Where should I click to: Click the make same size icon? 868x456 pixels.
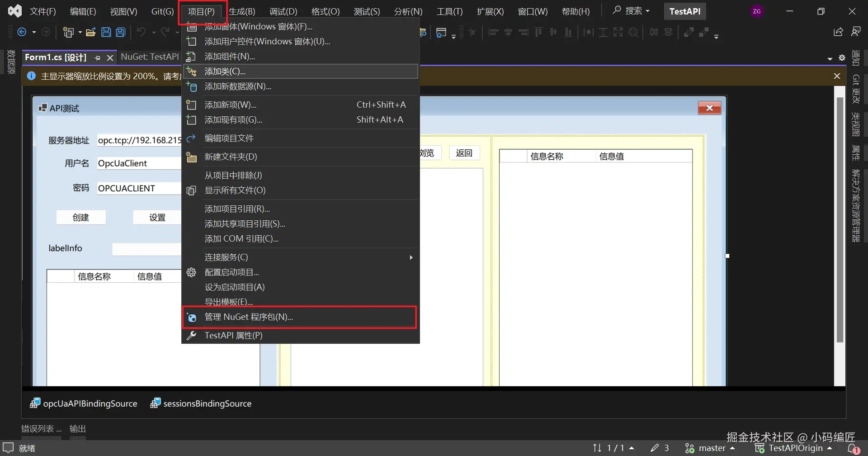click(618, 32)
